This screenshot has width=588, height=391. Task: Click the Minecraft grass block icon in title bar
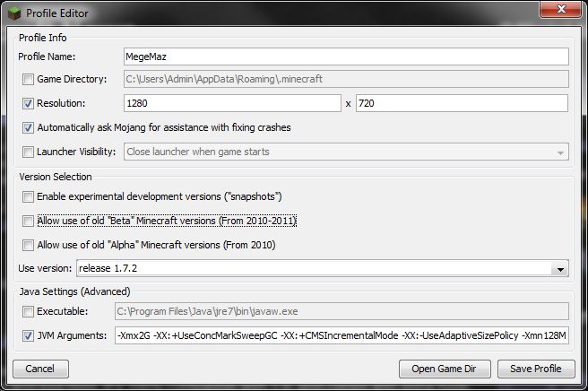point(14,13)
